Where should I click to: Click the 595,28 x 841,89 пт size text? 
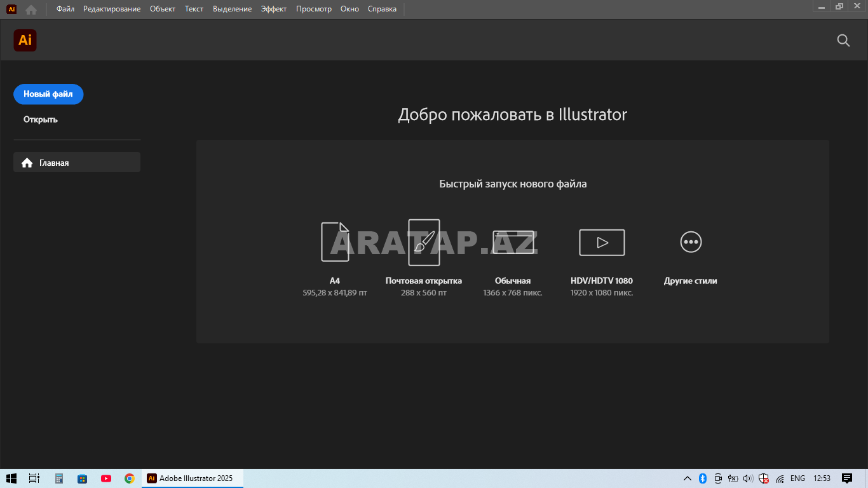(335, 293)
